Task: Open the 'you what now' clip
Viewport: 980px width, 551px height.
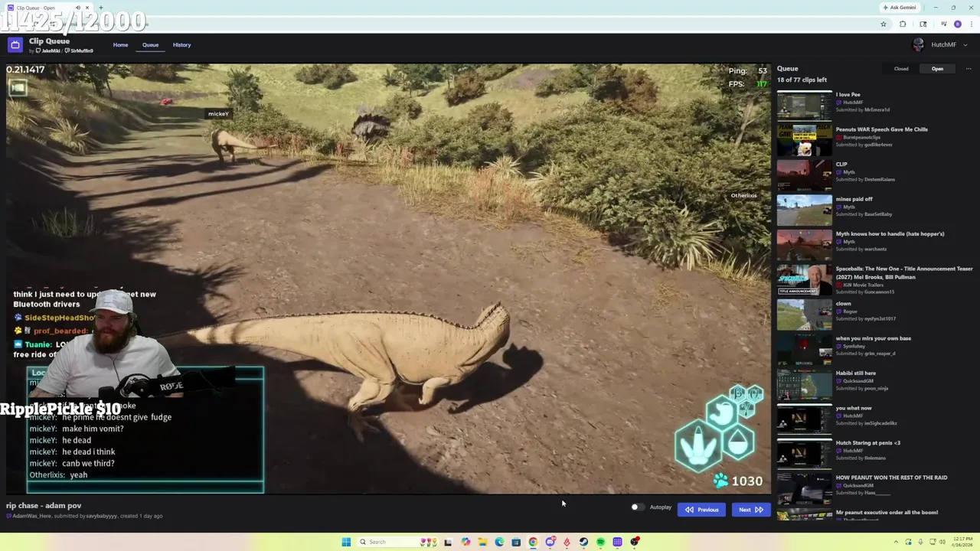Action: (x=854, y=408)
